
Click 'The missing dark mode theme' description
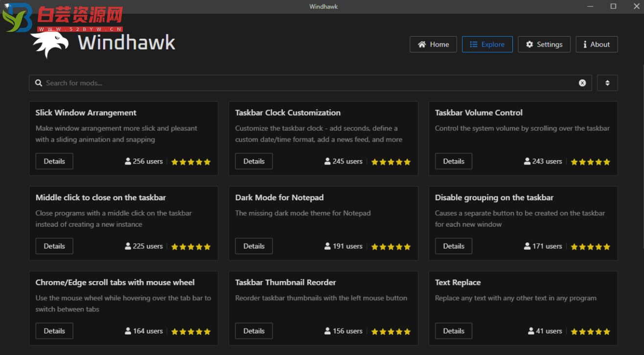tap(303, 213)
